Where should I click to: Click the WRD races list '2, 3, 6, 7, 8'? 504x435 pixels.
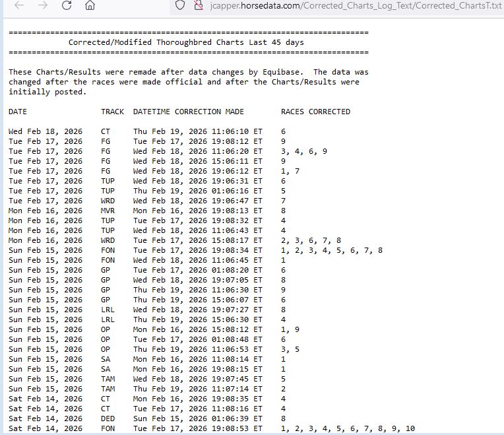click(x=311, y=241)
